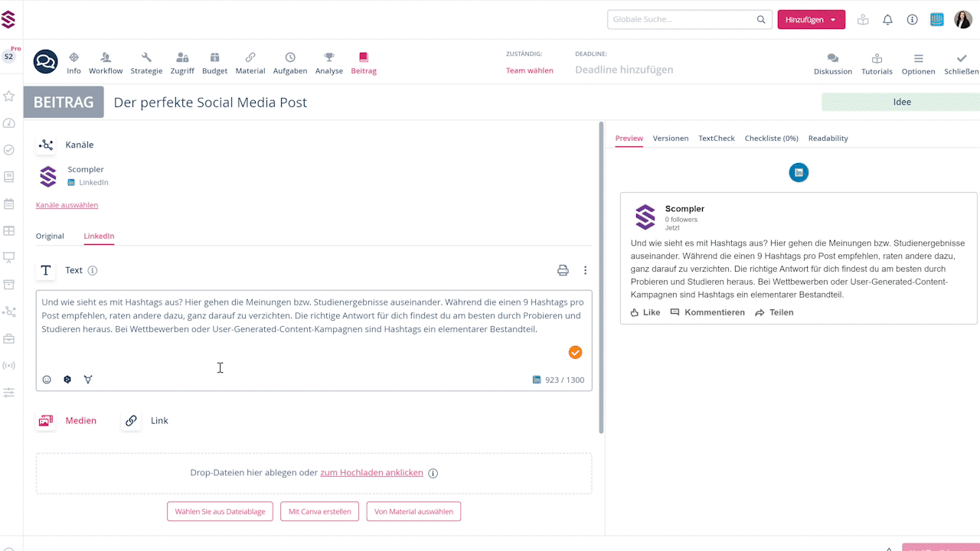Image resolution: width=980 pixels, height=551 pixels.
Task: Open the Optionen menu
Action: tap(918, 59)
